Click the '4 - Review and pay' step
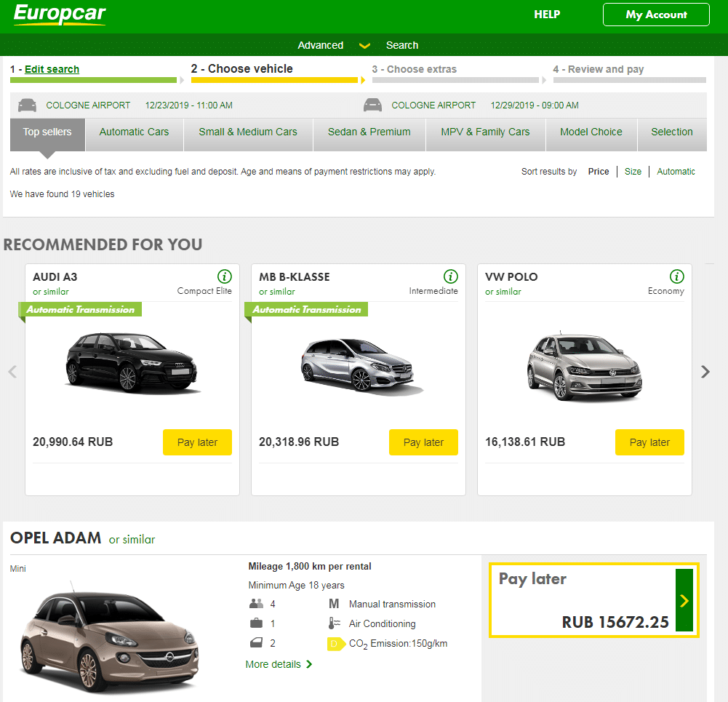The width and height of the screenshot is (728, 702). 598,69
